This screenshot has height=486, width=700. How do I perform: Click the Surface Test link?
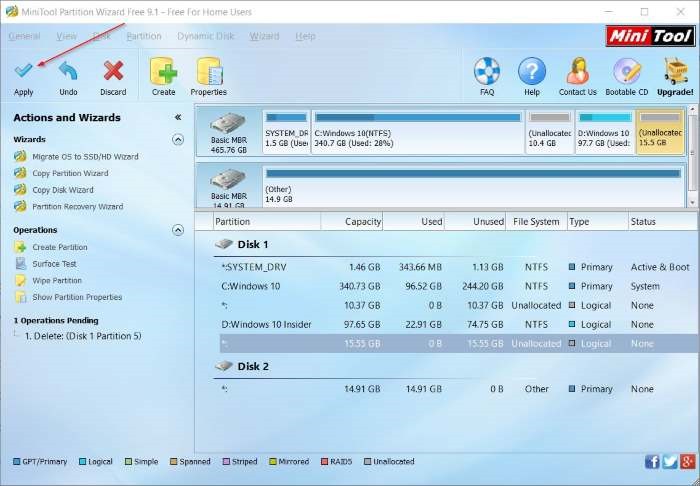point(54,264)
